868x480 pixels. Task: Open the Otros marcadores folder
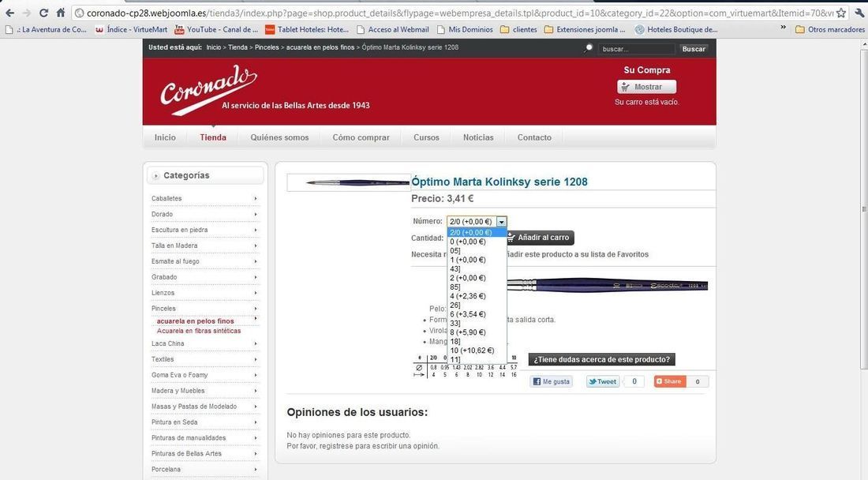tap(830, 29)
